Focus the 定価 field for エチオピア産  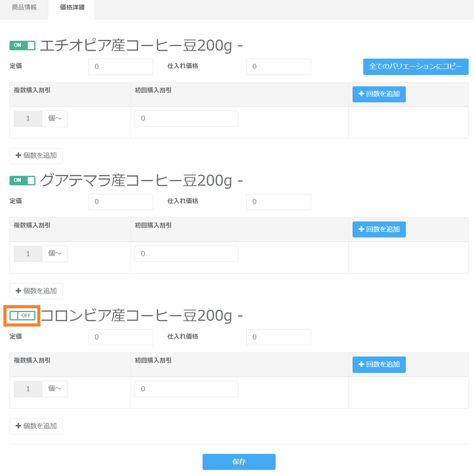(120, 67)
